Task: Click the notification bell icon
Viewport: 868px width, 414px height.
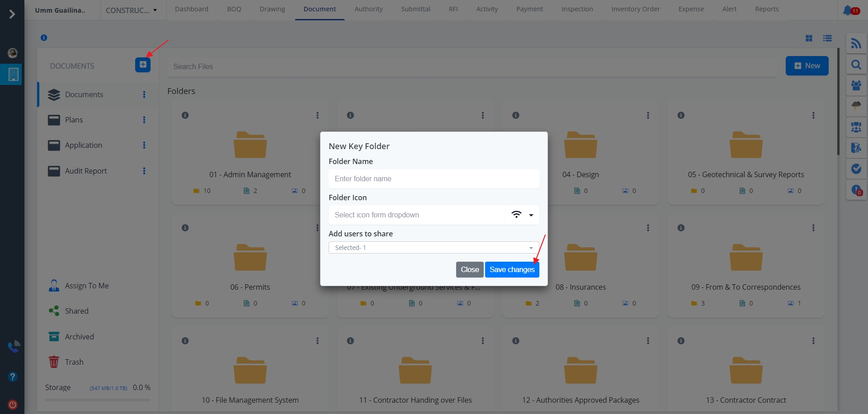Action: coord(848,10)
